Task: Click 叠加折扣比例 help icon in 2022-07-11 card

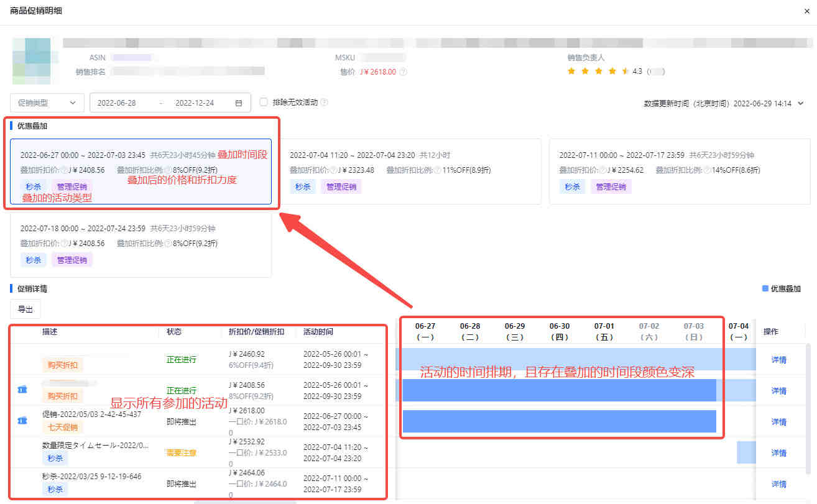Action: 707,170
